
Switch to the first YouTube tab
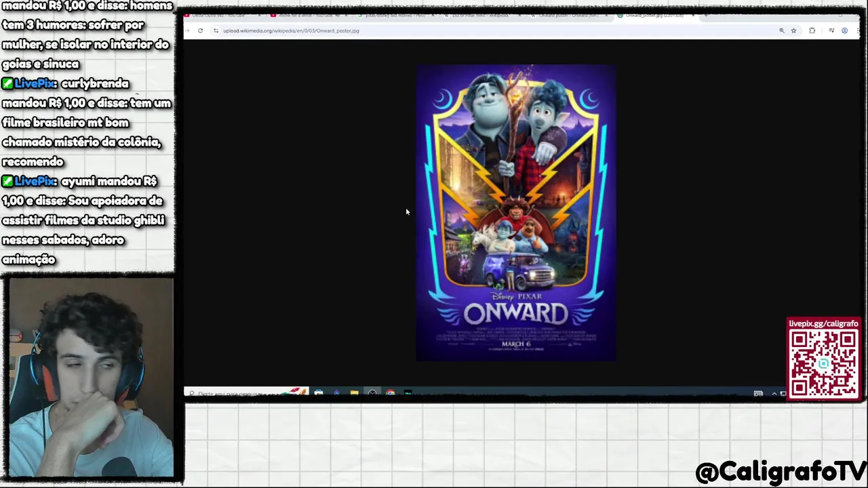(x=224, y=15)
